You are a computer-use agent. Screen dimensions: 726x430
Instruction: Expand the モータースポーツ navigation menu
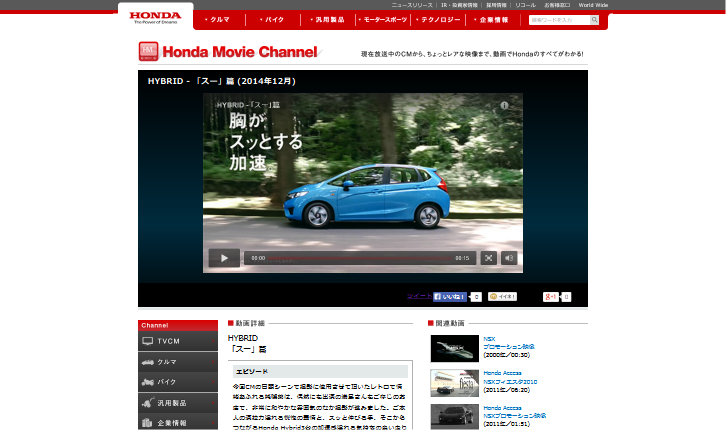(384, 19)
